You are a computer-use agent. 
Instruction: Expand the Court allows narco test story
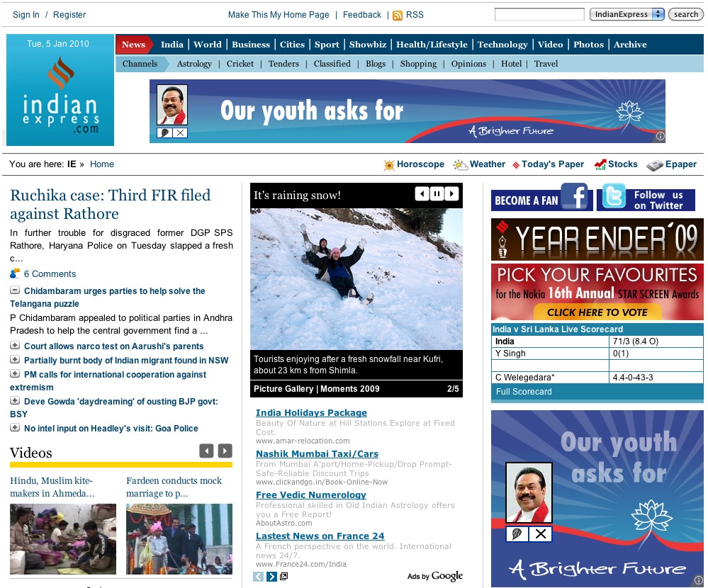coord(15,346)
